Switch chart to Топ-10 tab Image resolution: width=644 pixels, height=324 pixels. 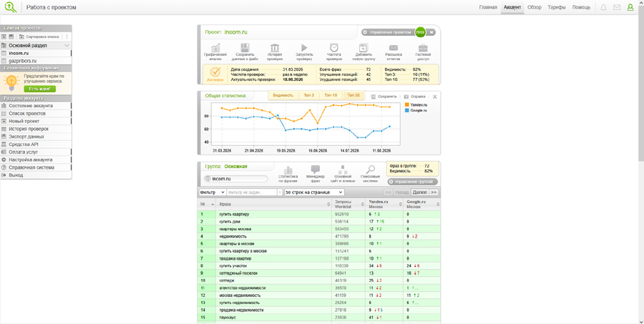[x=331, y=95]
